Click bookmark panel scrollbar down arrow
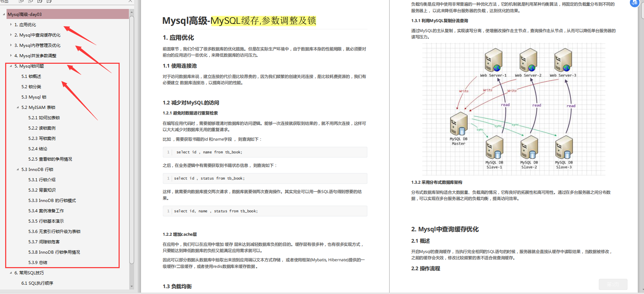Screen dimensions: 644x294 coord(131,286)
